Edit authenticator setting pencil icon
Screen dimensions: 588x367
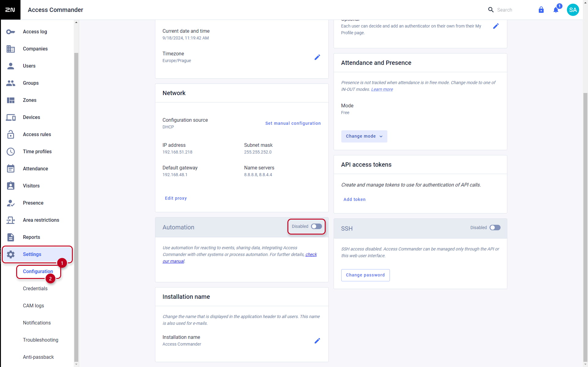496,26
